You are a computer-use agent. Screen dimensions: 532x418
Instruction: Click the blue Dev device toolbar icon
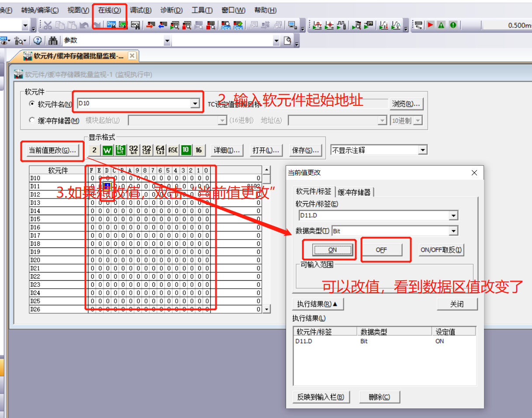[x=111, y=25]
